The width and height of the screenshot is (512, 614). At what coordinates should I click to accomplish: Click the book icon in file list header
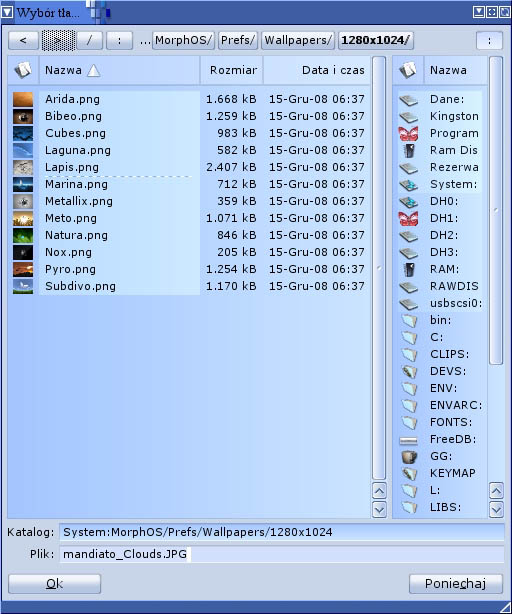[x=23, y=70]
